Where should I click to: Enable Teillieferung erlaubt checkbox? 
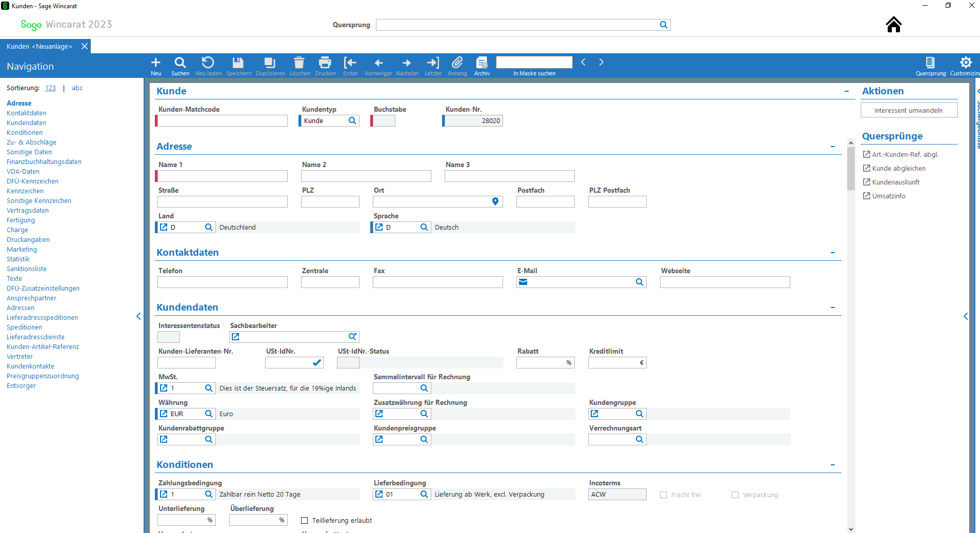(305, 520)
